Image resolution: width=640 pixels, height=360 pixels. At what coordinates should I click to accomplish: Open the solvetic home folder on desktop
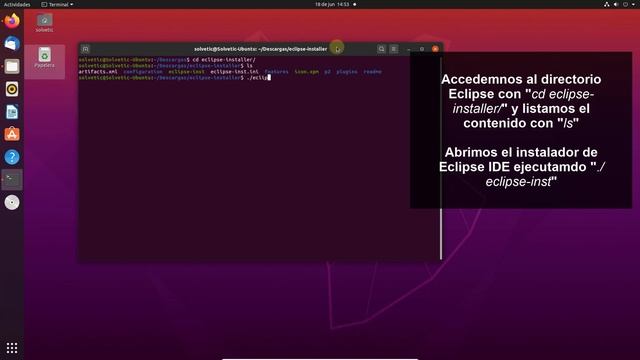[x=44, y=22]
